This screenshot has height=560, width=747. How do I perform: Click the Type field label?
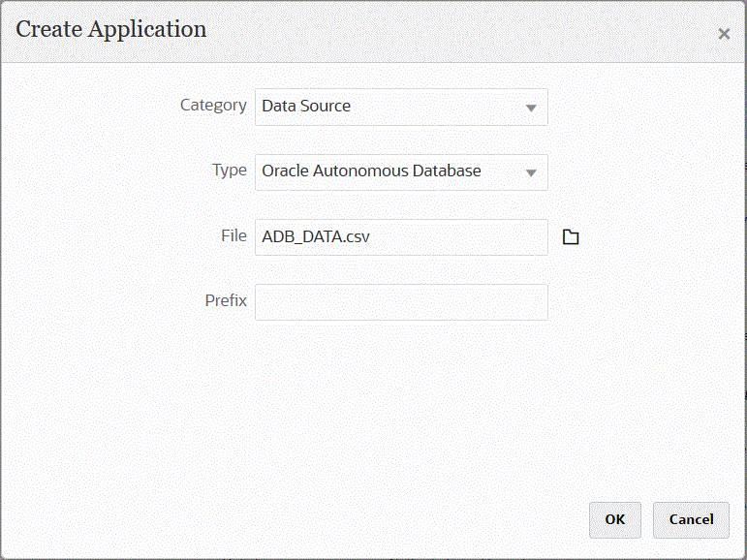click(x=229, y=170)
